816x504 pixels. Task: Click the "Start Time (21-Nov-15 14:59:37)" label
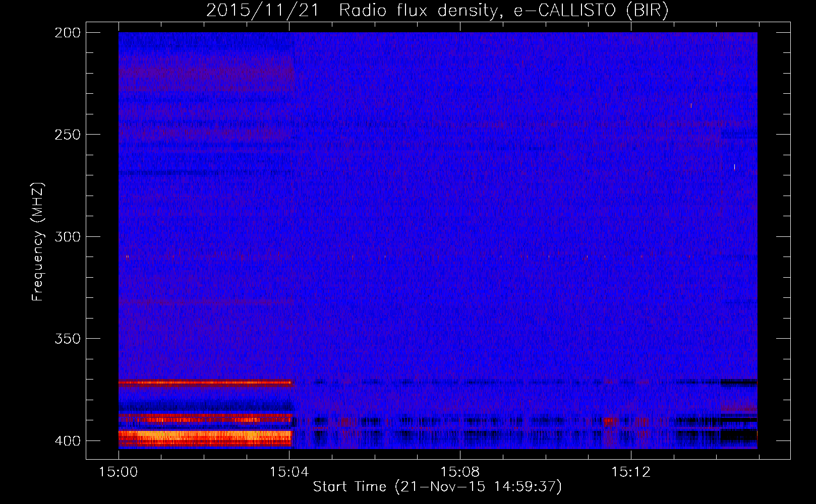point(437,487)
